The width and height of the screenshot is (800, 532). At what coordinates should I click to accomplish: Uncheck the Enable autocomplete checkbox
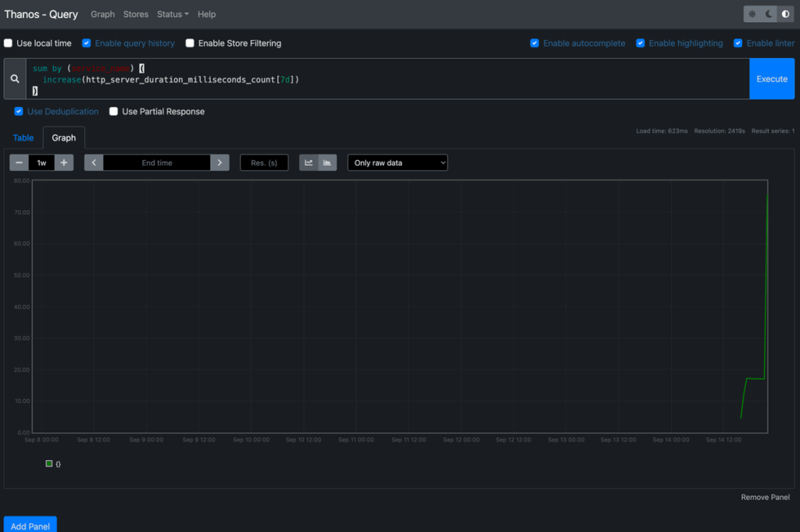click(534, 43)
